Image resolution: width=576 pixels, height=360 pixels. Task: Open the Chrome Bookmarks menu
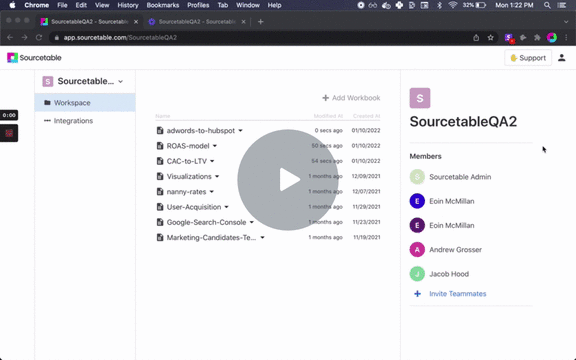163,5
